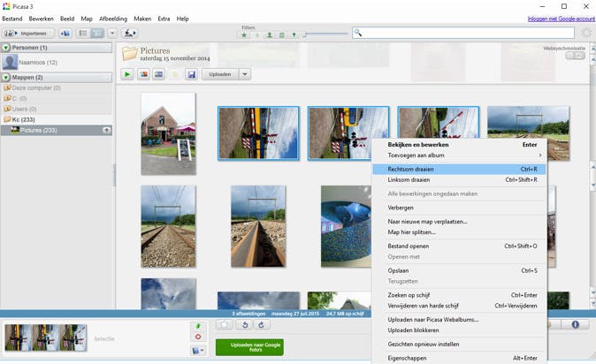Open the add-to-album tray dropdown
The image size is (596, 364).
click(198, 351)
